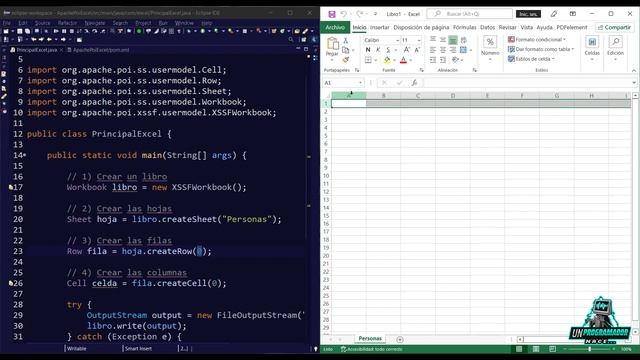Click the text orientation icon
Screen dimensions: 640x360
(456, 60)
